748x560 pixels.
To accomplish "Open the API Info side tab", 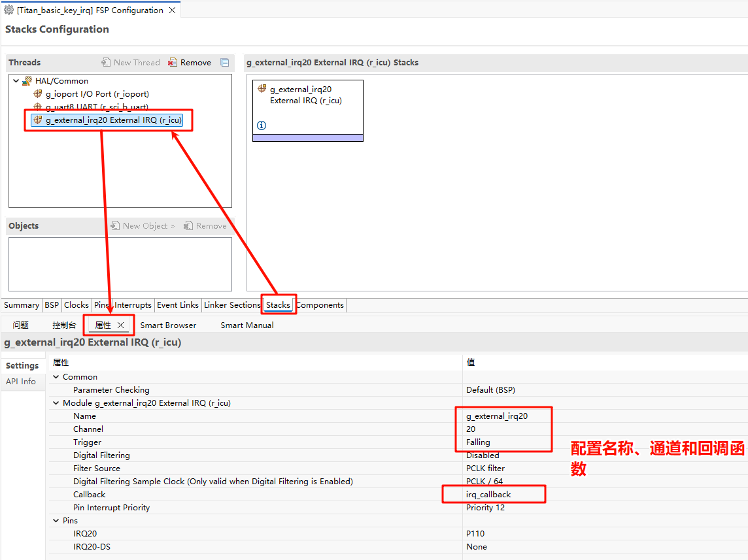I will 21,382.
